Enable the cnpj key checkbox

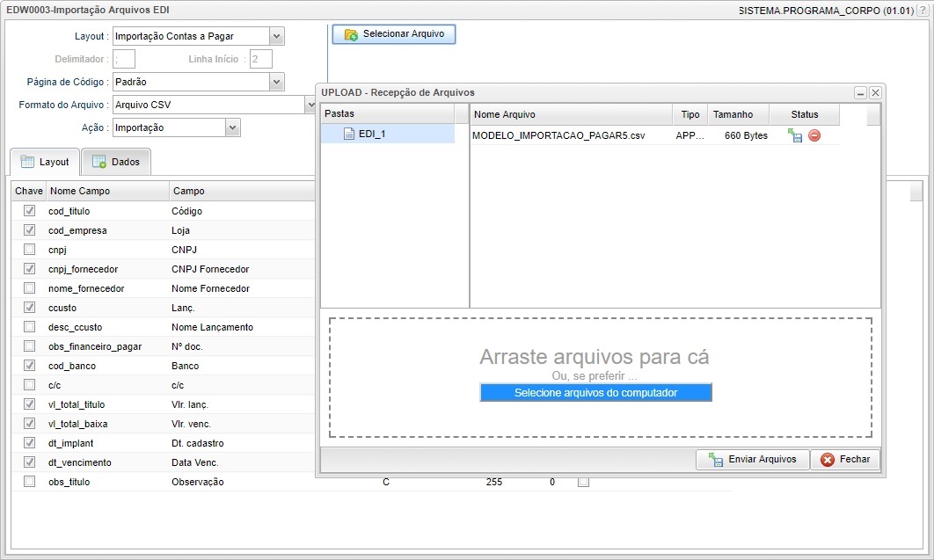[29, 249]
